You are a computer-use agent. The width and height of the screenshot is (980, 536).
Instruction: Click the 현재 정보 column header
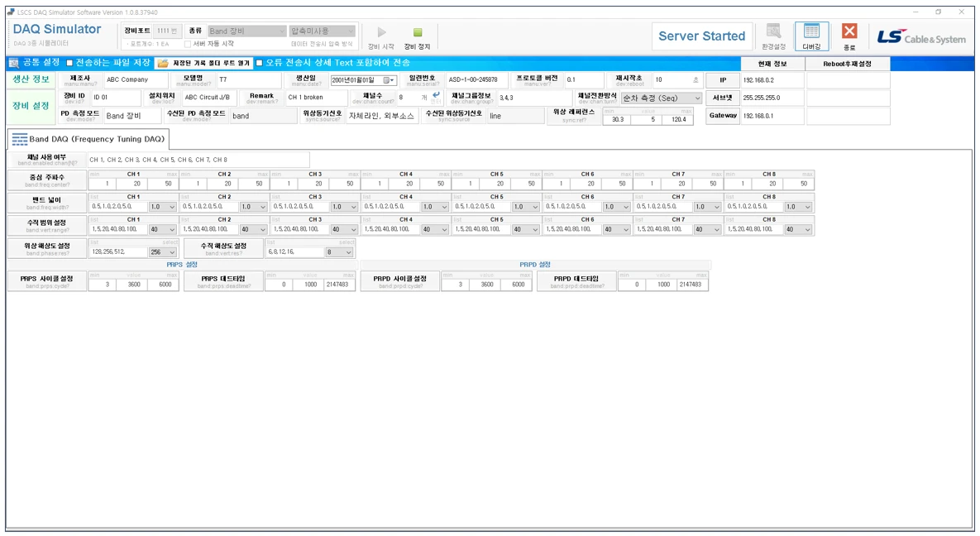click(x=772, y=64)
